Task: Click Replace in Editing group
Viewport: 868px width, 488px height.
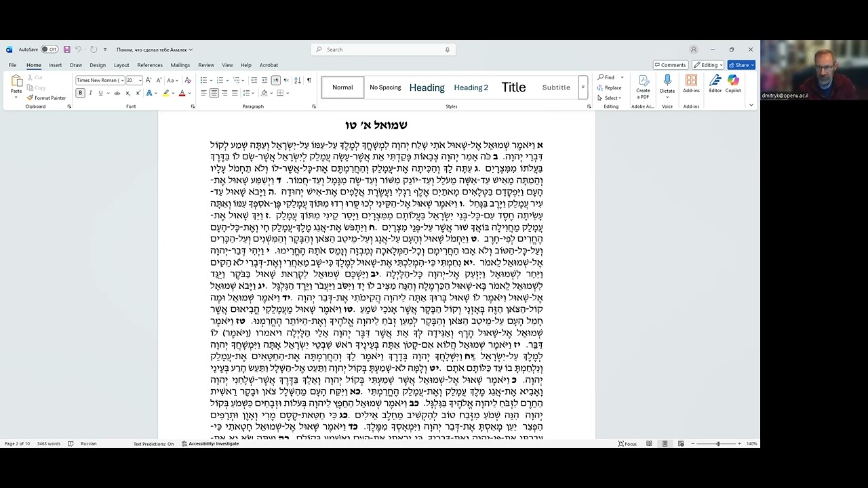Action: (610, 87)
